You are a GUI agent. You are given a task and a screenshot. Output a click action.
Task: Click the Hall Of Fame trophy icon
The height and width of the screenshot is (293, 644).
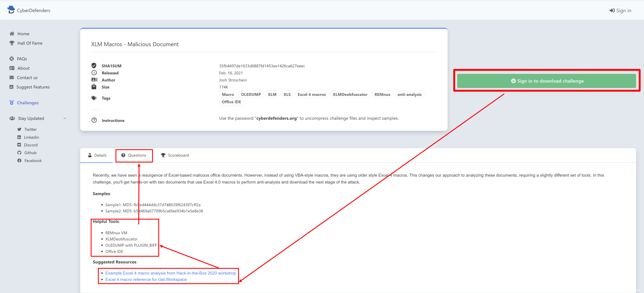coord(12,43)
